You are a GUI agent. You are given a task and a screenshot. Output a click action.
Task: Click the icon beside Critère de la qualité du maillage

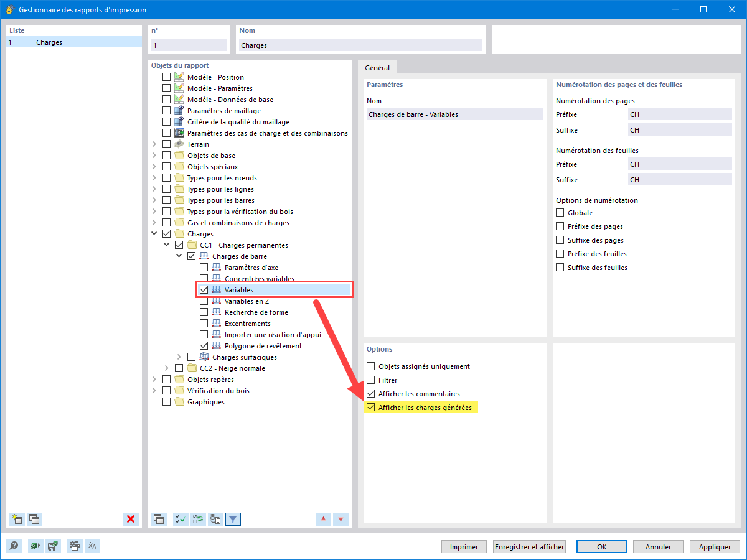pos(179,122)
